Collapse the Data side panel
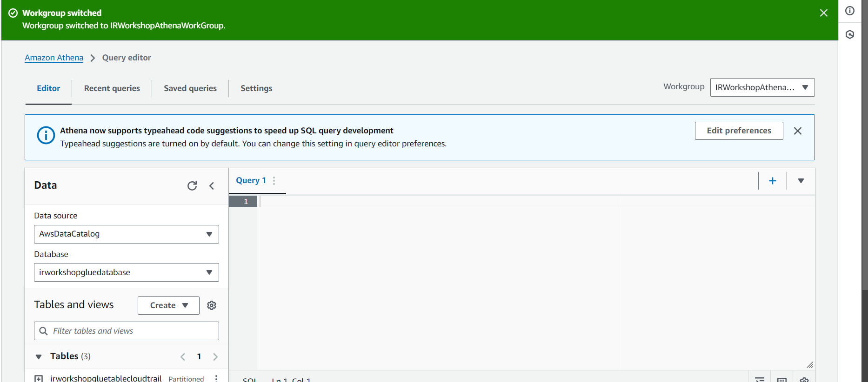The height and width of the screenshot is (382, 868). pyautogui.click(x=212, y=186)
